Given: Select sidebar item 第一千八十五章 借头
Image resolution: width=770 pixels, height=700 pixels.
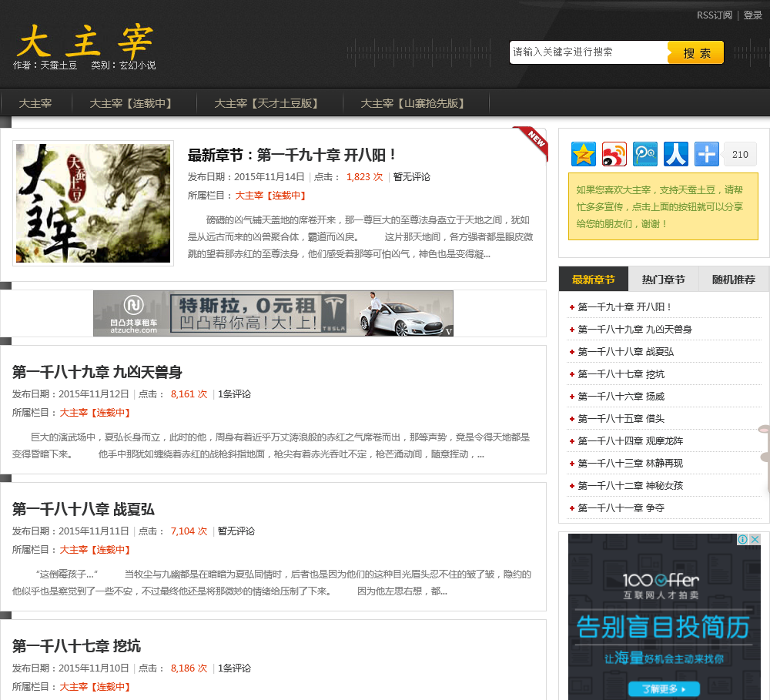Looking at the screenshot, I should coord(621,418).
